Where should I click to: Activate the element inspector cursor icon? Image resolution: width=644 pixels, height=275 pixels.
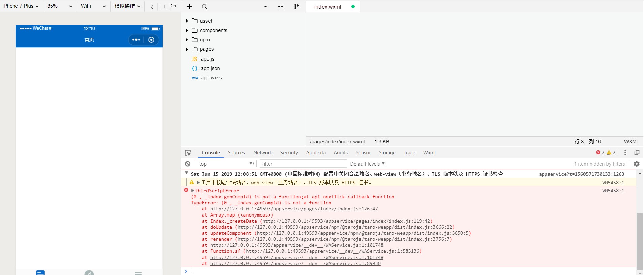188,153
